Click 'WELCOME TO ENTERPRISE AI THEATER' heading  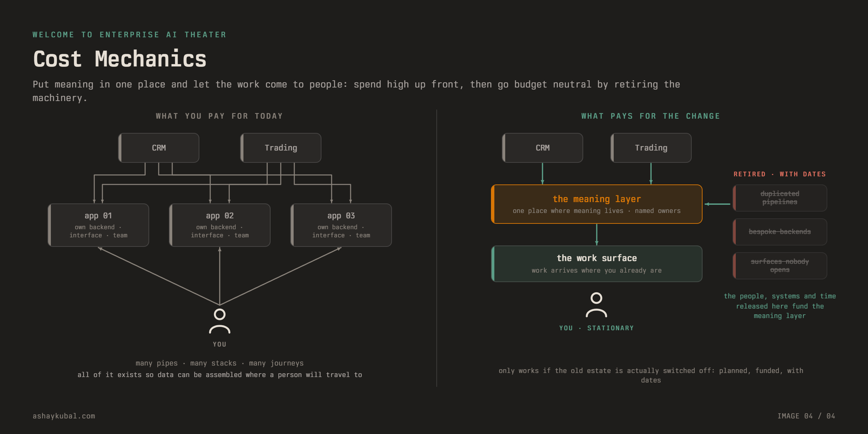pyautogui.click(x=130, y=35)
